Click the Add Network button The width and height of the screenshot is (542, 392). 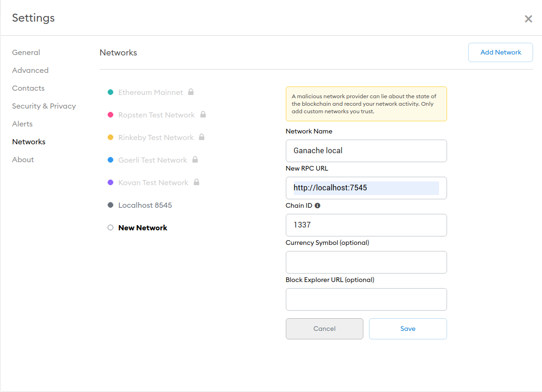pyautogui.click(x=501, y=53)
